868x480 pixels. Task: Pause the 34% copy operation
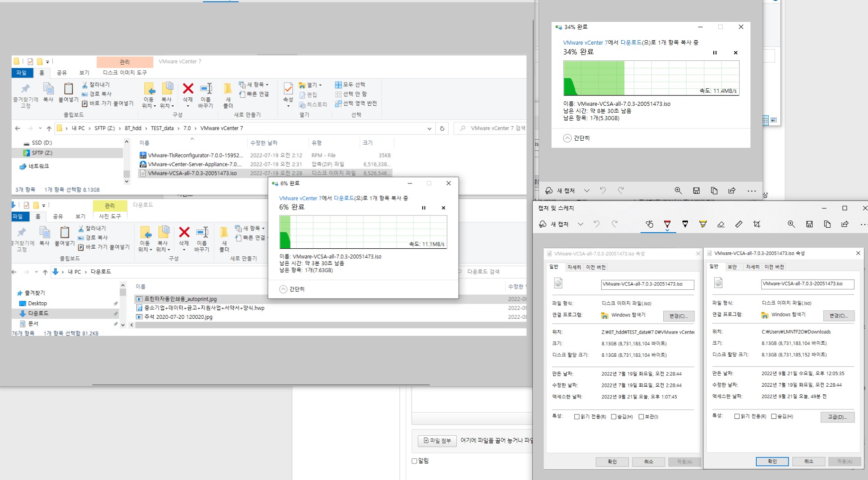(715, 53)
